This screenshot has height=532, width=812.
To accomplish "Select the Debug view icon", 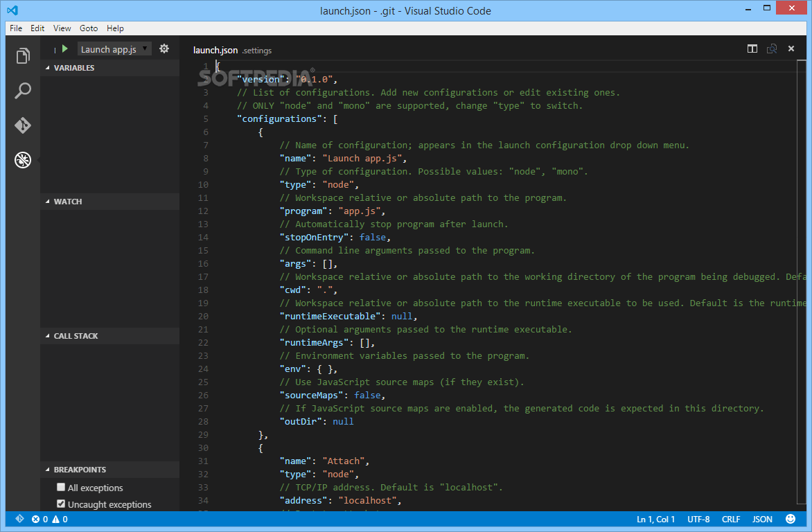I will [x=23, y=161].
